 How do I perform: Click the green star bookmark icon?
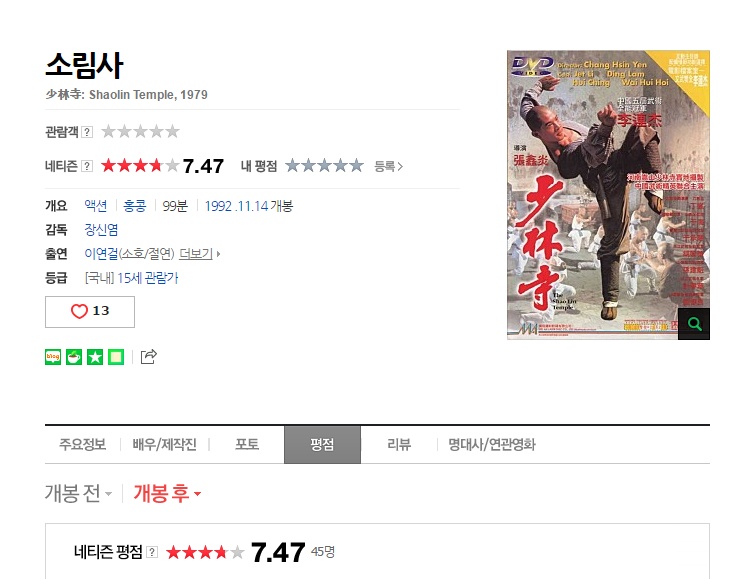[95, 357]
